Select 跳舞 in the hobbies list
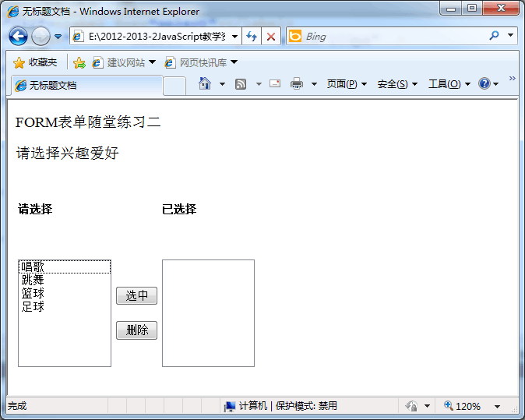 (65, 280)
